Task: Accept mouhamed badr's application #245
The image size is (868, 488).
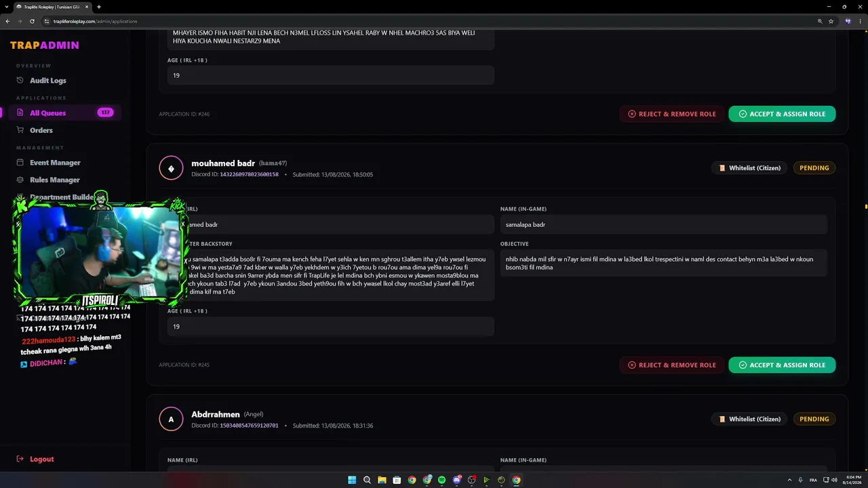Action: (x=782, y=365)
